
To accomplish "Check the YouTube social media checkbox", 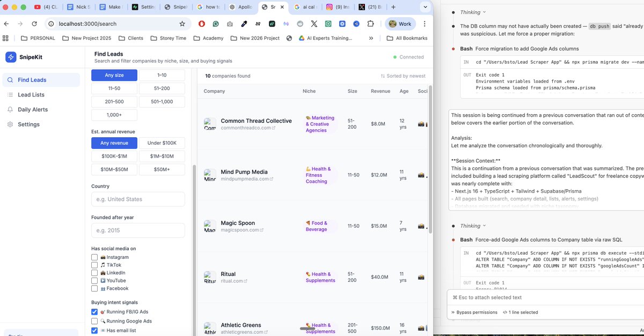I will [94, 281].
